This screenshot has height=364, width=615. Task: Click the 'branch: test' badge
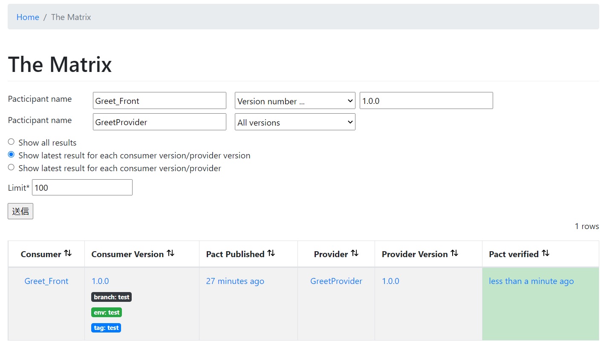click(x=111, y=297)
